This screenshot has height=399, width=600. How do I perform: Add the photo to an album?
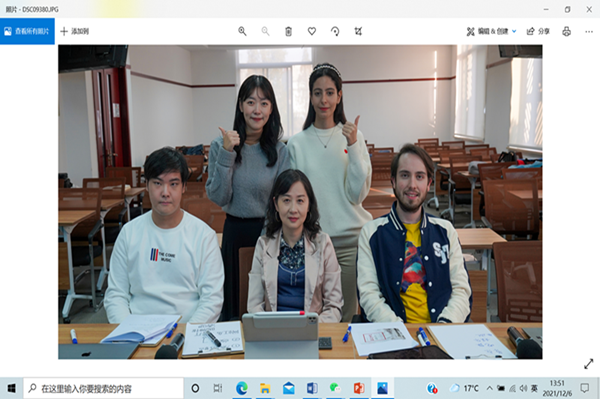click(x=75, y=31)
